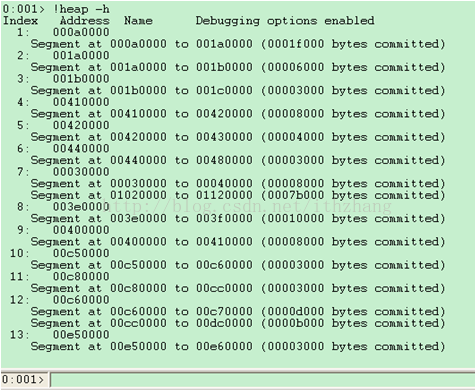The image size is (475, 390).
Task: Select segment line 00c60000 to 00c70000
Action: [x=238, y=312]
